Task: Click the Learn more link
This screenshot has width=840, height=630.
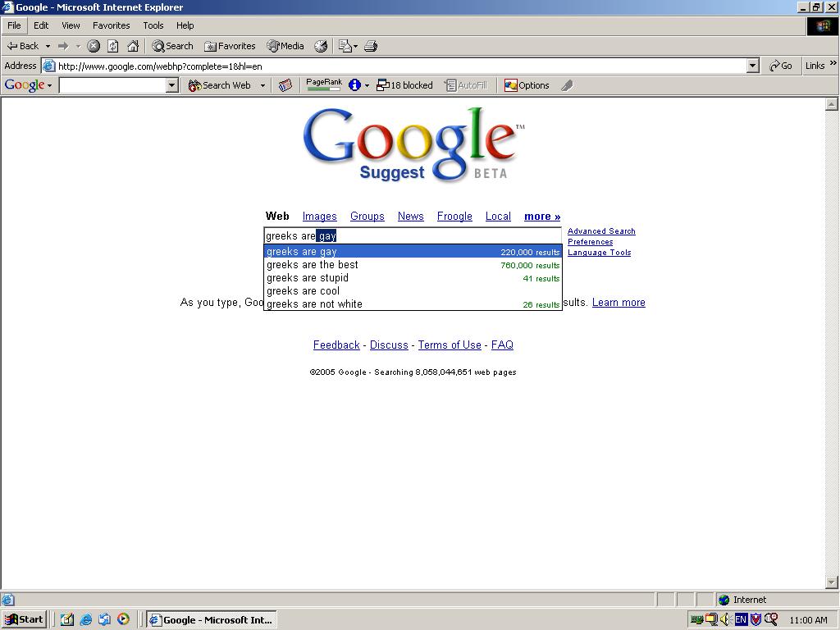Action: (619, 302)
